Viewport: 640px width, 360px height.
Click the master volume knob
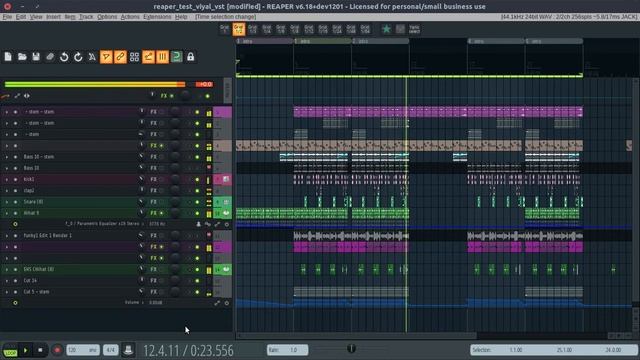coord(185,96)
